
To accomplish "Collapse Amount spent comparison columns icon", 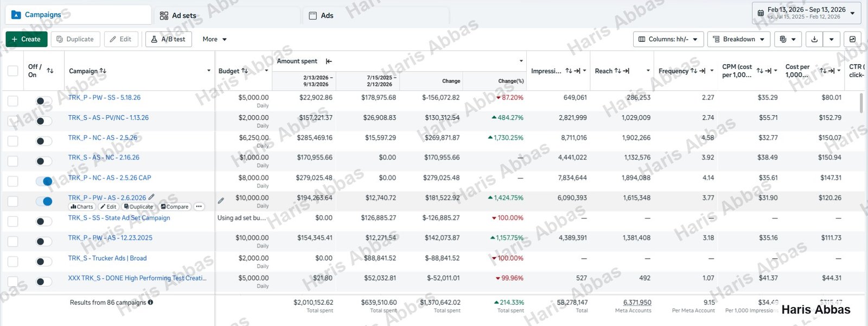I will [x=329, y=61].
